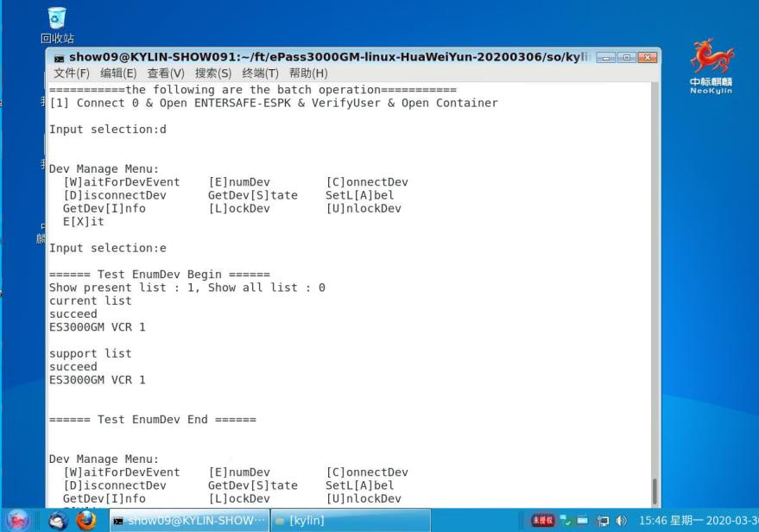Open the 搜索(S) menu
This screenshot has height=532, width=759.
213,73
